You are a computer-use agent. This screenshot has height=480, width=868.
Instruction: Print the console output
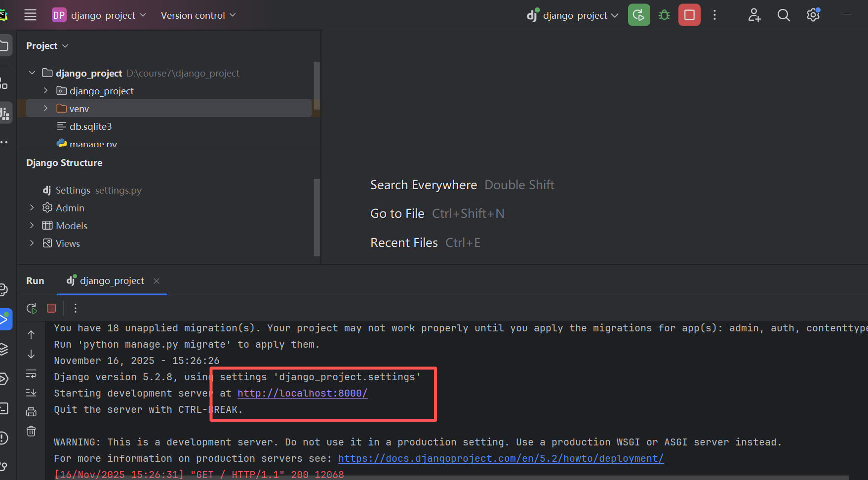tap(31, 412)
